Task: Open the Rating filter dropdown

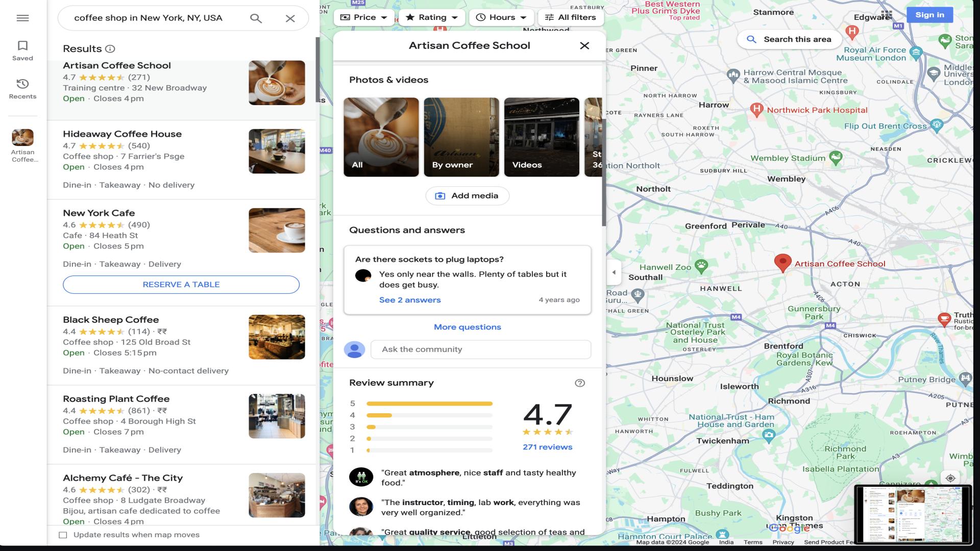Action: pyautogui.click(x=432, y=17)
